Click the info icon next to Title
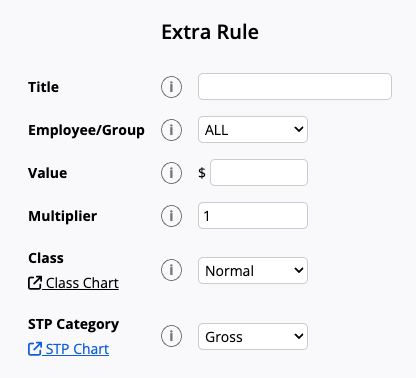 [x=171, y=87]
